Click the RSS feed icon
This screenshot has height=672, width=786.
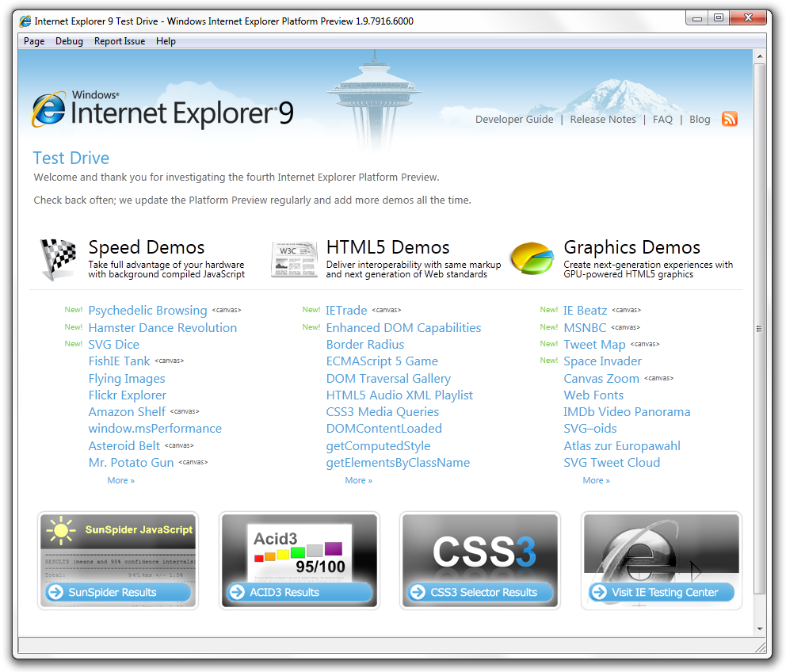730,119
